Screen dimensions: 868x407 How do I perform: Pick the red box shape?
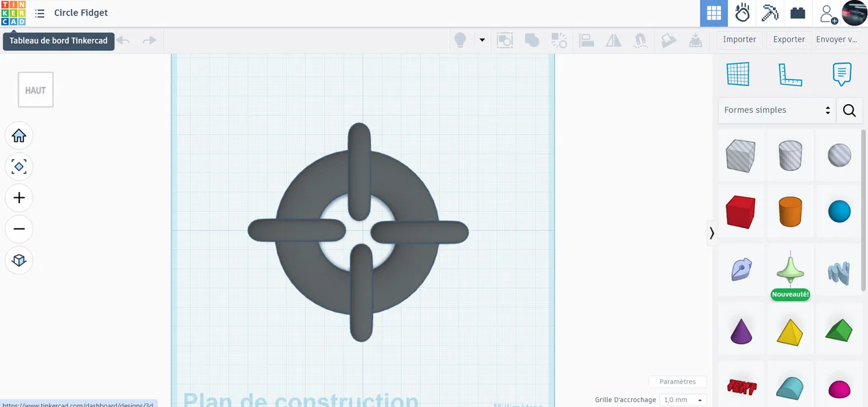(x=740, y=212)
